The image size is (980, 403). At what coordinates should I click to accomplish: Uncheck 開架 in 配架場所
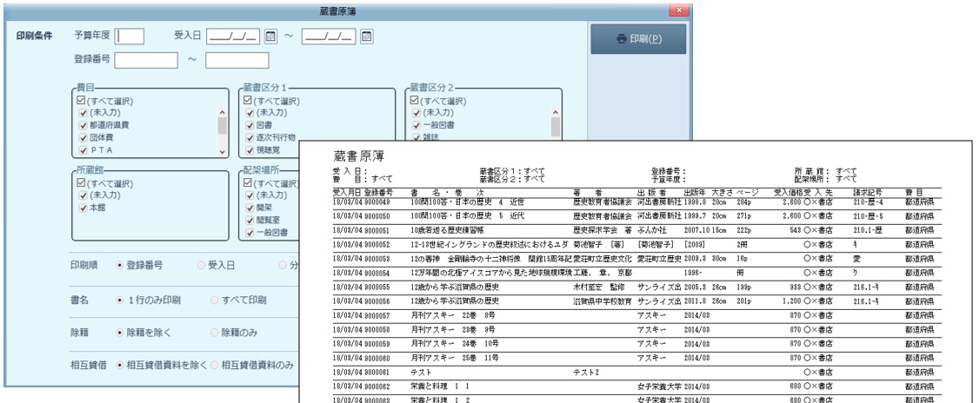(250, 208)
